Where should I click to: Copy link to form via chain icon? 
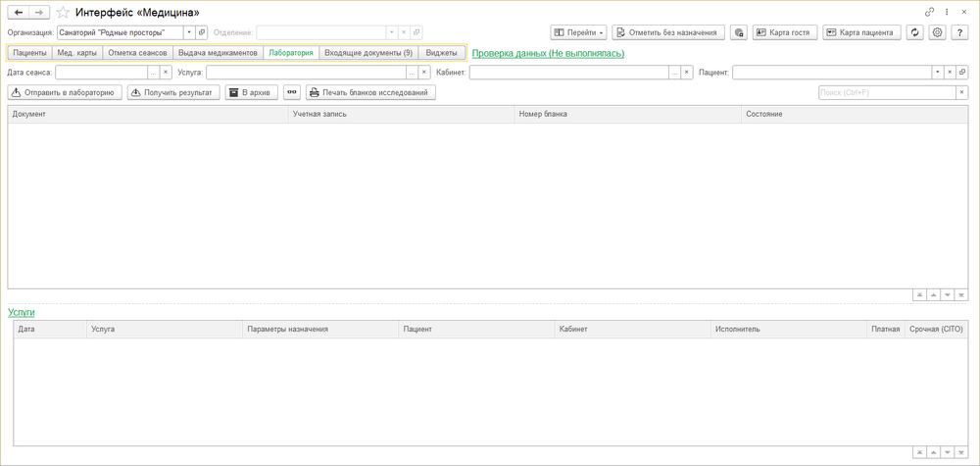point(929,12)
